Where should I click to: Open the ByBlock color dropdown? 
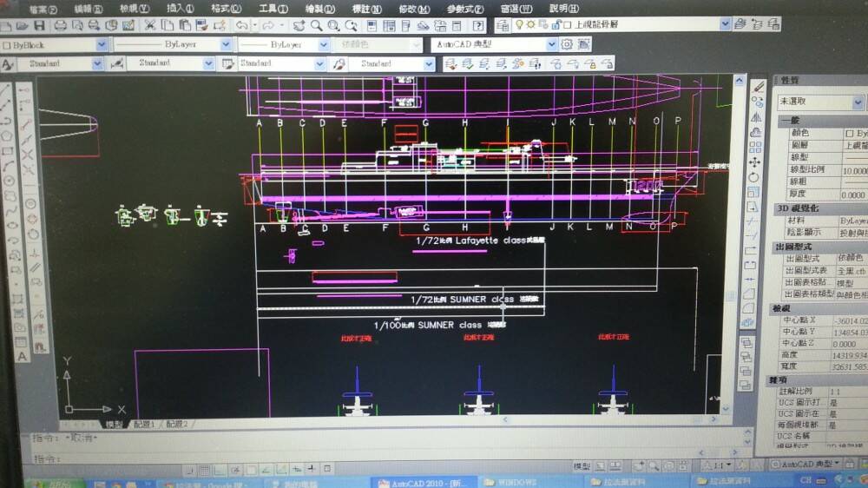101,44
